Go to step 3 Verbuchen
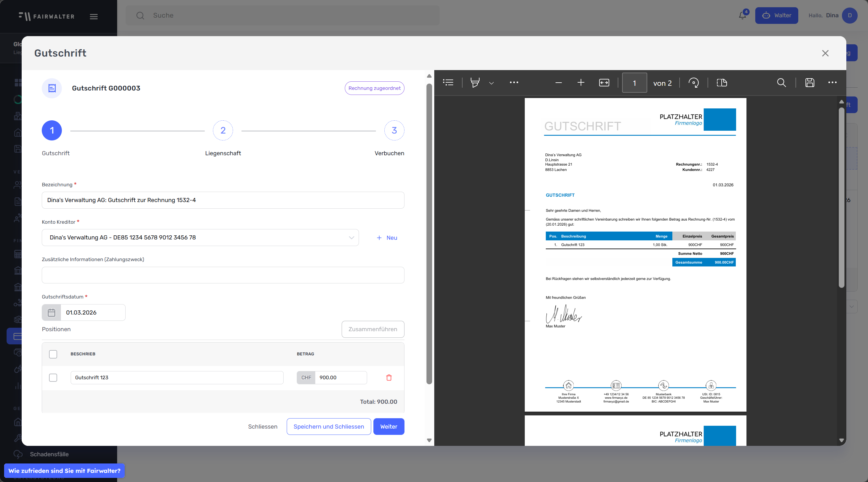This screenshot has width=868, height=482. [394, 130]
